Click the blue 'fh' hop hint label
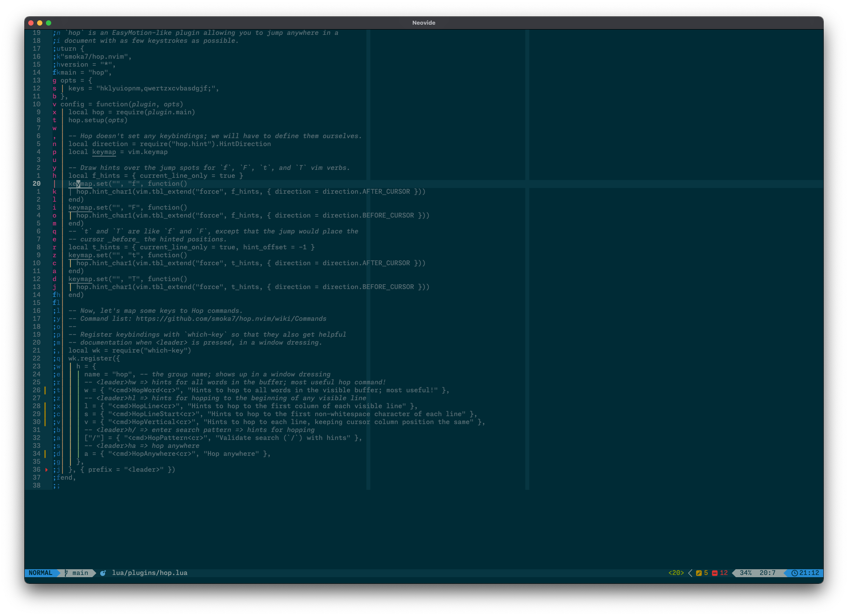This screenshot has height=616, width=848. coord(56,295)
